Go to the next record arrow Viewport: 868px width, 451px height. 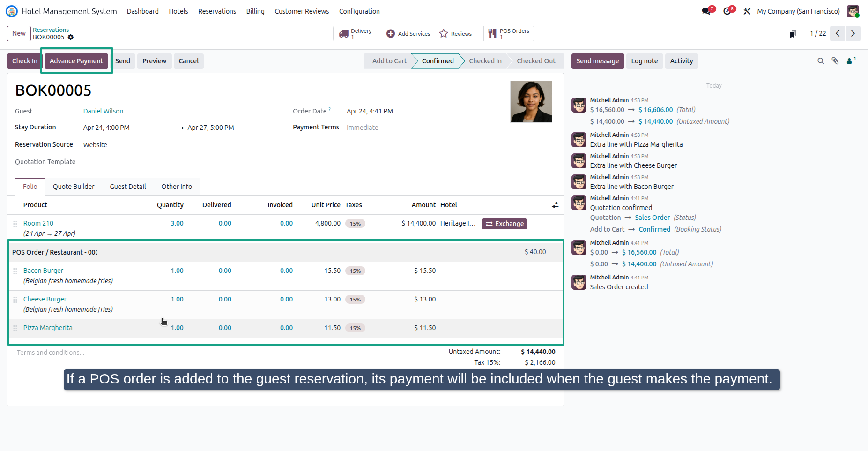click(853, 33)
